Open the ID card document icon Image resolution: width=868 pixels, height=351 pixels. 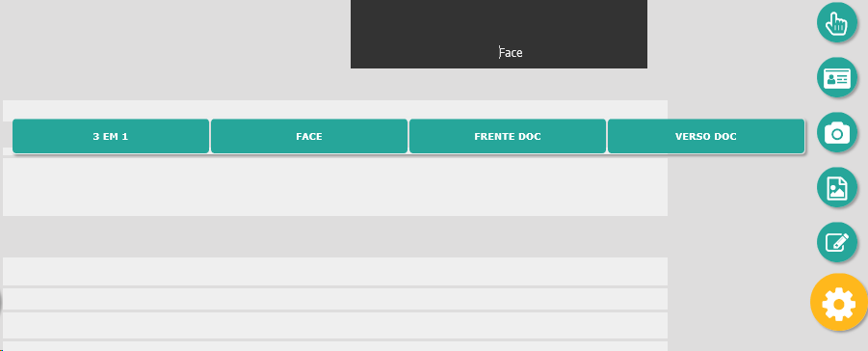pyautogui.click(x=837, y=78)
